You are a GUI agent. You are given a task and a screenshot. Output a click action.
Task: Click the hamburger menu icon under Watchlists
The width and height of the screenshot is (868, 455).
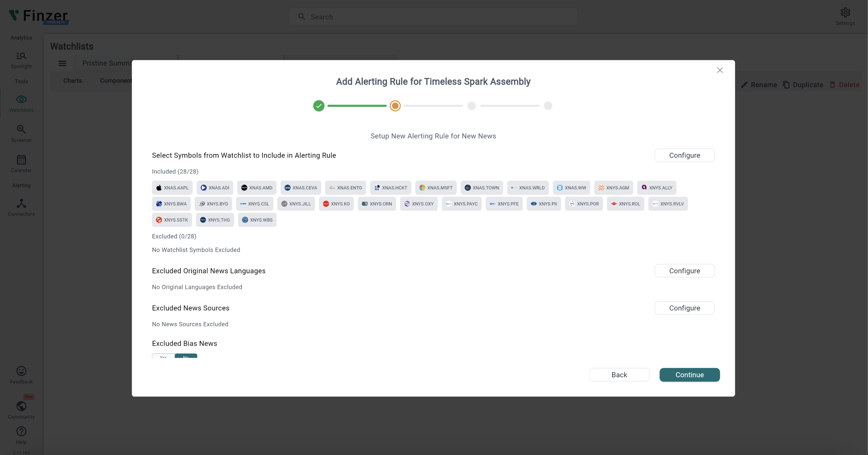click(x=62, y=63)
